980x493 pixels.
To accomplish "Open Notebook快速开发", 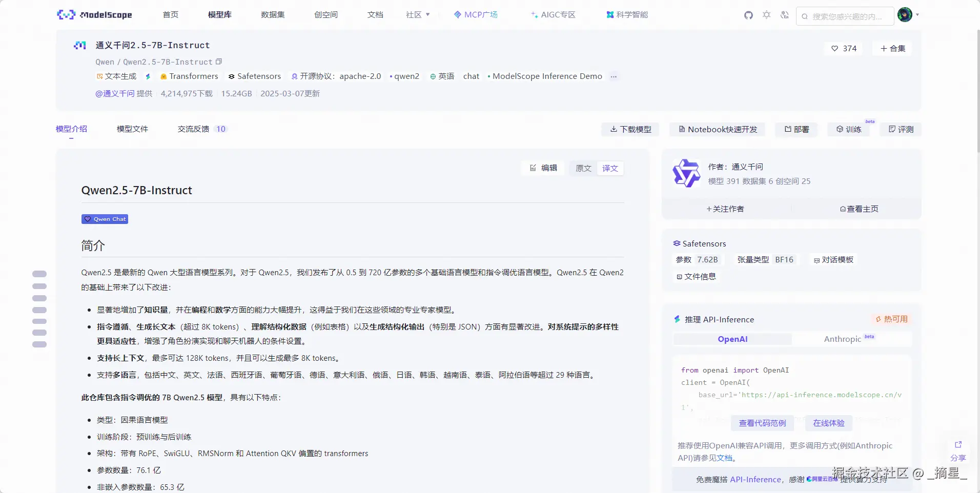I will 718,130.
